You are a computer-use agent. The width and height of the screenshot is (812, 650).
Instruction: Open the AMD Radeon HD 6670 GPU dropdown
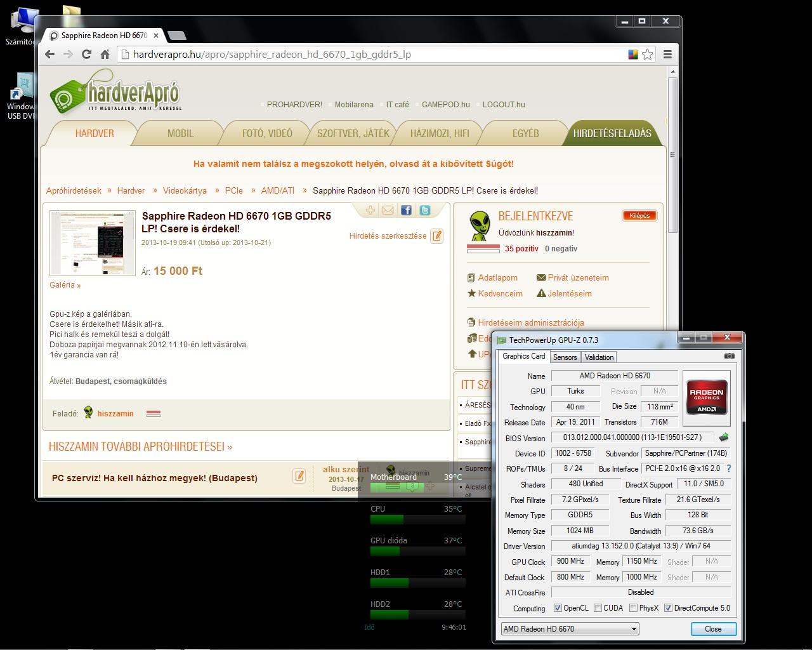tap(570, 629)
